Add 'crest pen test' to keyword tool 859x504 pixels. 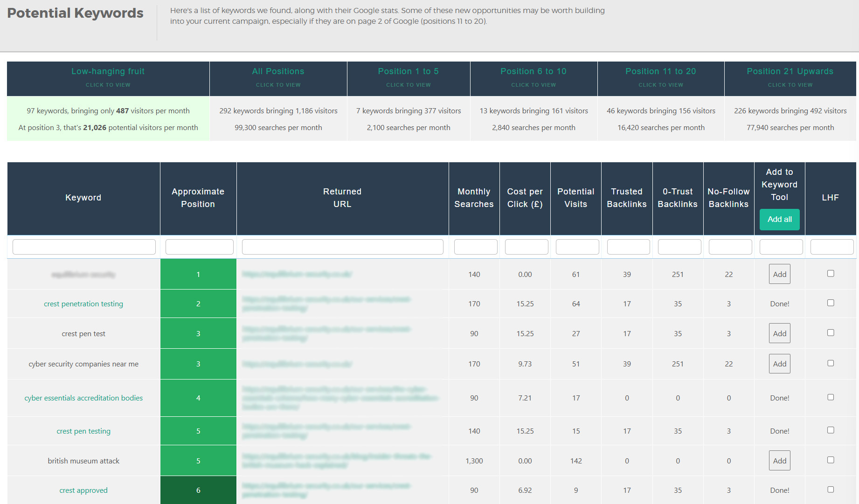779,333
